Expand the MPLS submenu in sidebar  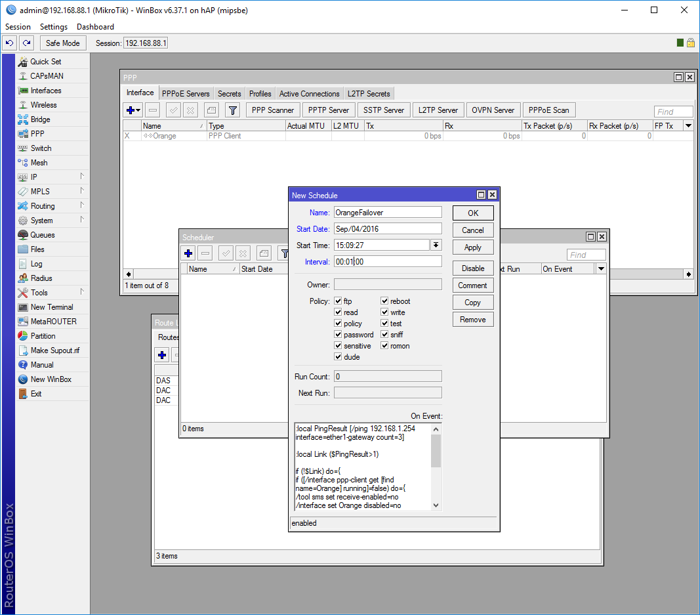[x=82, y=191]
